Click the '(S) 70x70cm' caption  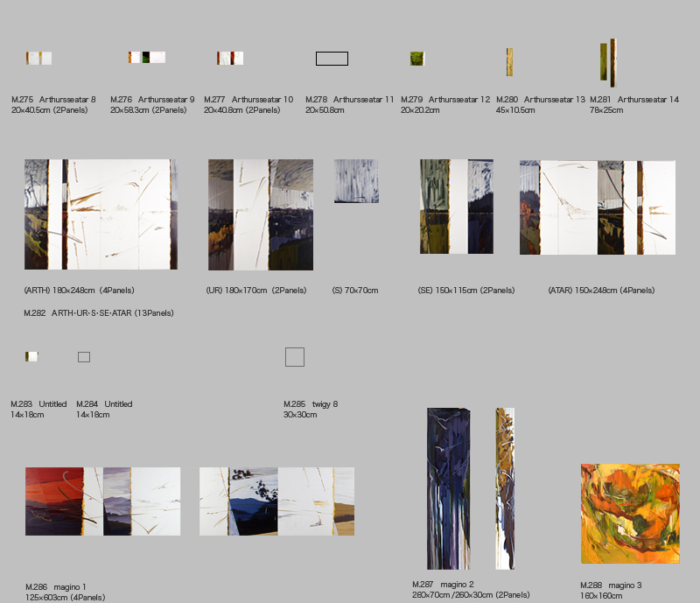tap(355, 291)
